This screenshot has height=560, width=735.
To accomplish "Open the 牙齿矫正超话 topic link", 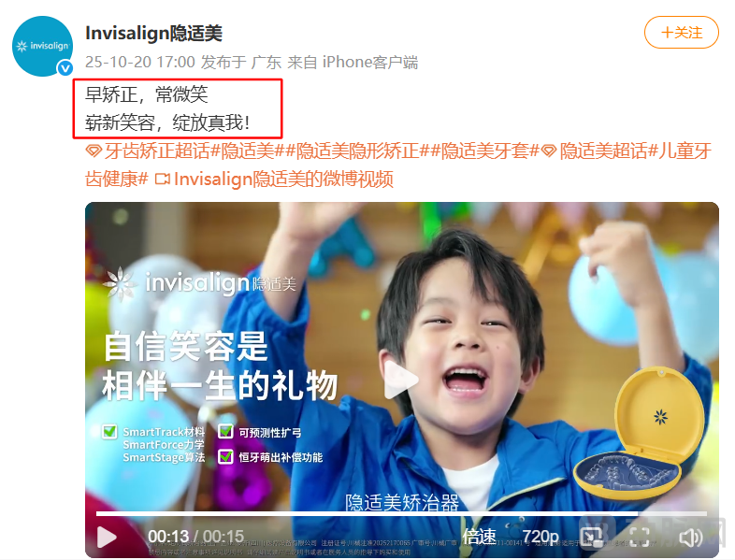I will click(148, 151).
